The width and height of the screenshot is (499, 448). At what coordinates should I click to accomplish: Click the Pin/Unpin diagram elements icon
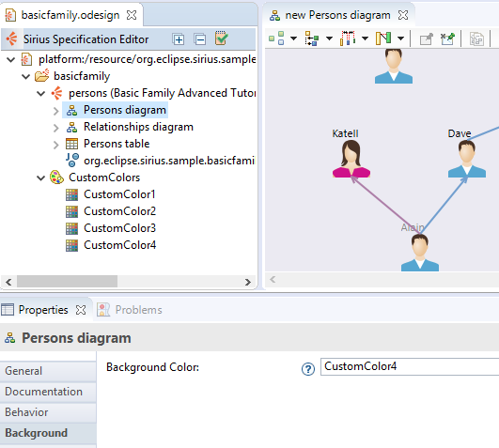pyautogui.click(x=447, y=39)
